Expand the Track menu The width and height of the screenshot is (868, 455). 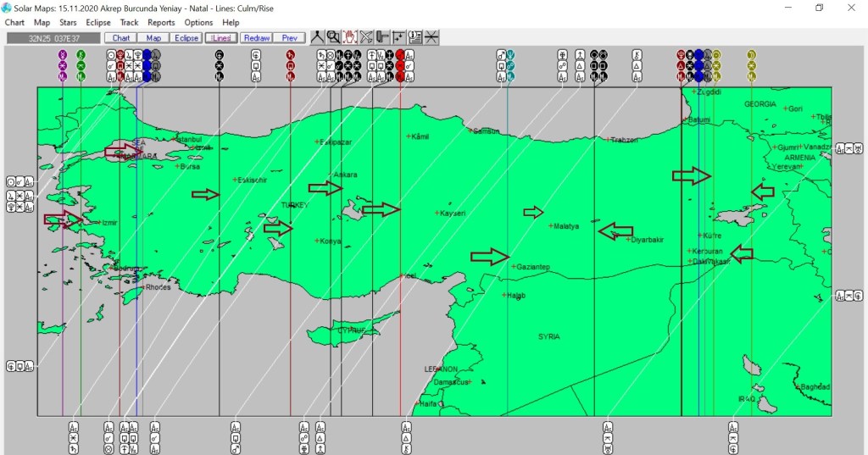point(129,23)
